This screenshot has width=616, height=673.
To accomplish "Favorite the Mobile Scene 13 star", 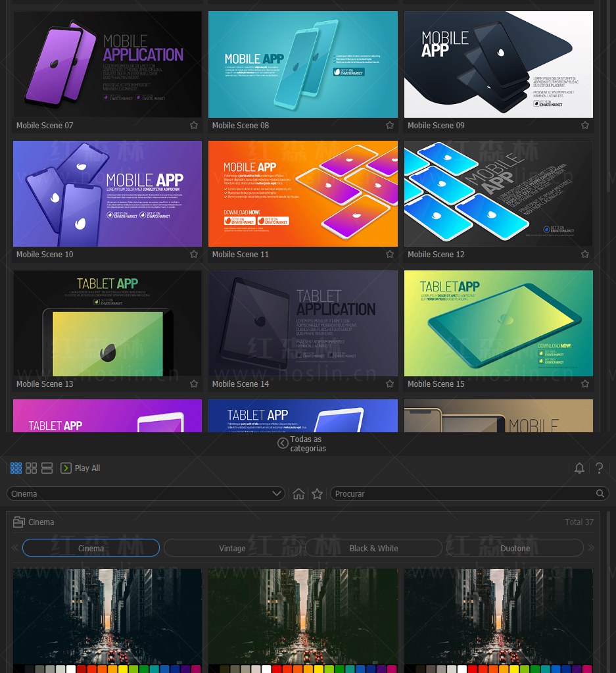I will [194, 384].
